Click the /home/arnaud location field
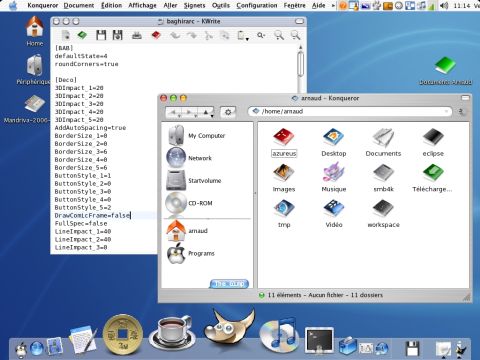480x360 pixels. [x=350, y=111]
